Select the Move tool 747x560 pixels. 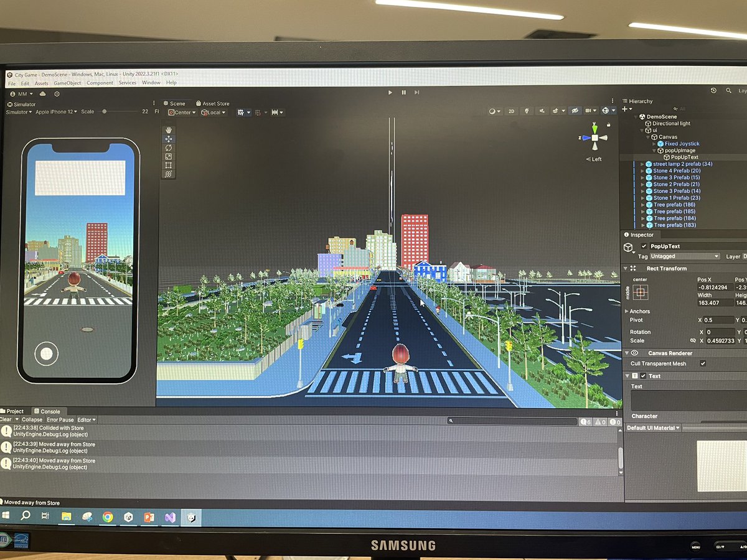[168, 139]
